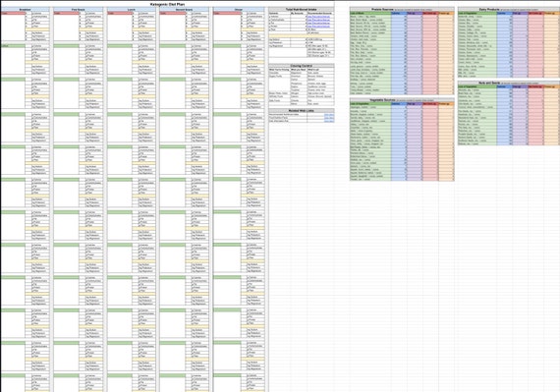Click the red Date cell under Breakfast
This screenshot has width=560, height=392.
tap(13, 13)
